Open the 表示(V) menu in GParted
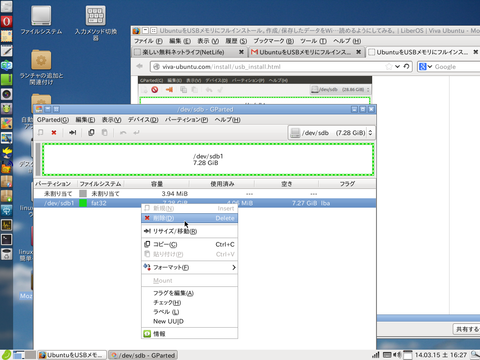This screenshot has width=480, height=360. point(111,120)
